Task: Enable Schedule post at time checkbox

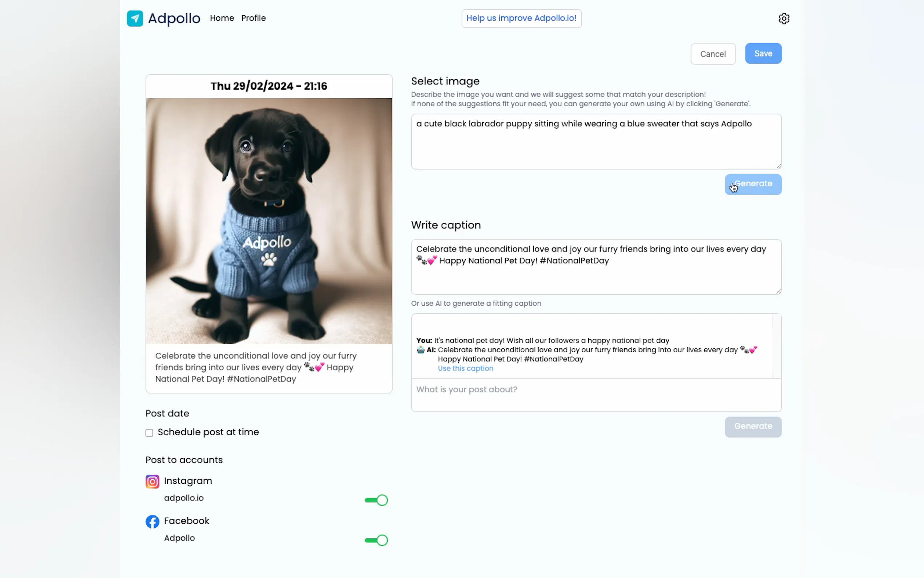Action: (x=150, y=433)
